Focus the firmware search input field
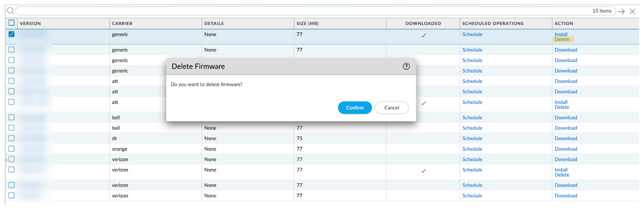644x210 pixels. tap(300, 11)
